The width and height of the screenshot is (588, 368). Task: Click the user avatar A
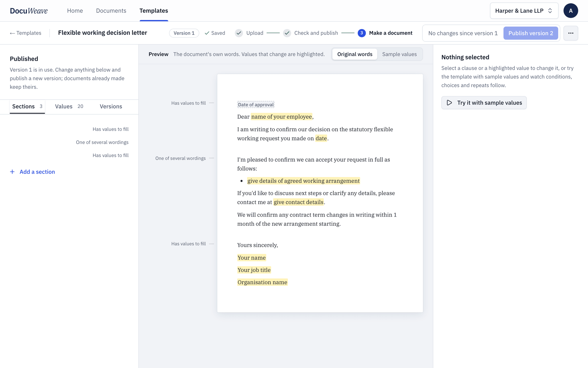[571, 11]
